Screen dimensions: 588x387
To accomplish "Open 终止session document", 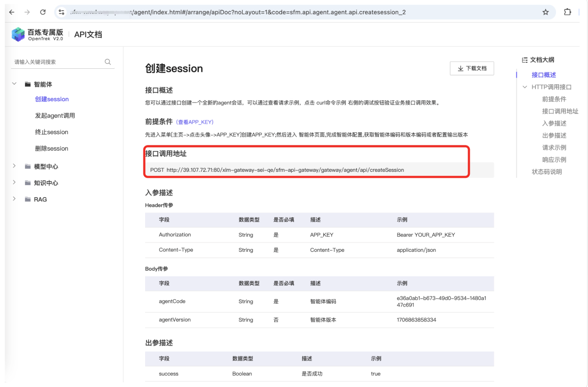I will tap(51, 132).
